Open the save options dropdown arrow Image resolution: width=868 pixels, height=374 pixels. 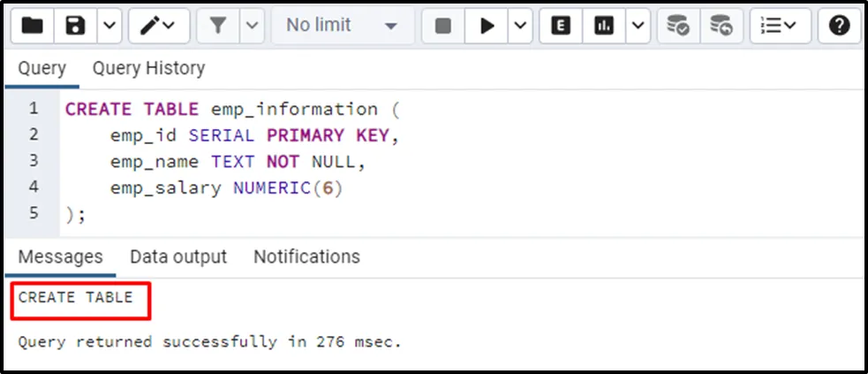tap(108, 27)
